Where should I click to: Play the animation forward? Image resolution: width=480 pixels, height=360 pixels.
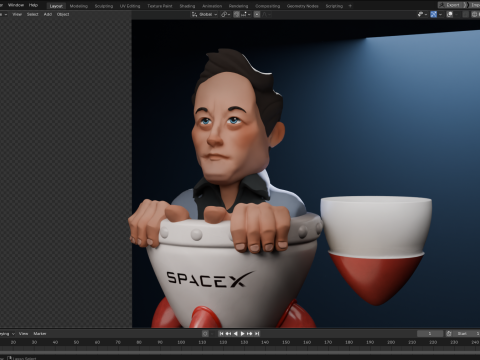pyautogui.click(x=242, y=333)
